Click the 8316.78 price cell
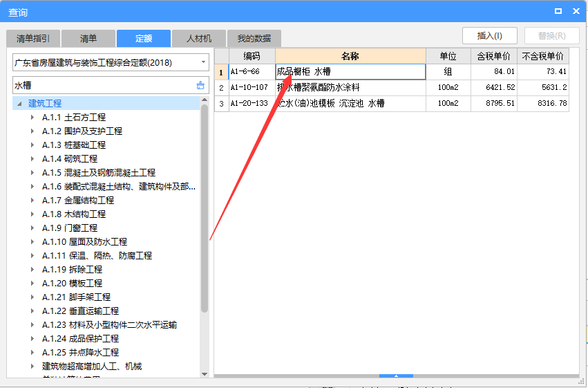 point(543,103)
